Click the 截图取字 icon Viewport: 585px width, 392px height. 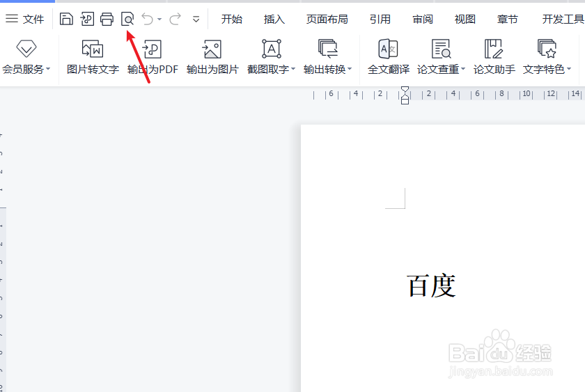271,49
